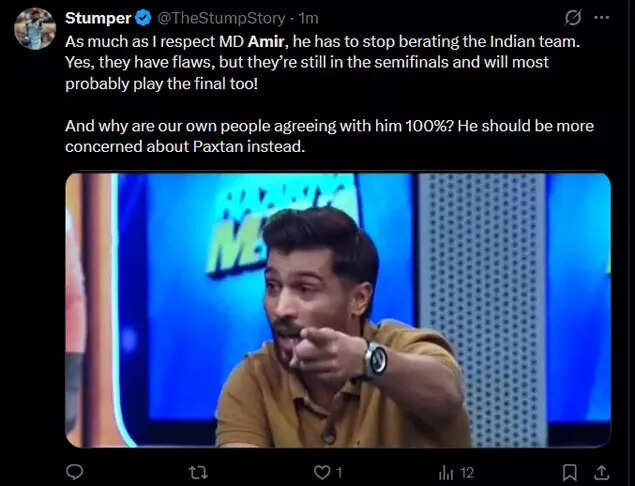Click the wristwatch in the photo
635x486 pixels.
pyautogui.click(x=375, y=359)
